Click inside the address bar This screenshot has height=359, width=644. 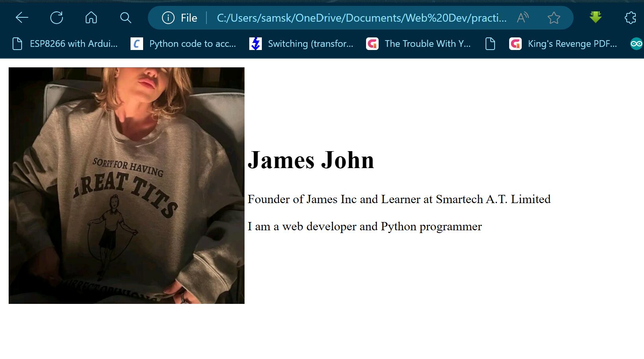(x=354, y=17)
